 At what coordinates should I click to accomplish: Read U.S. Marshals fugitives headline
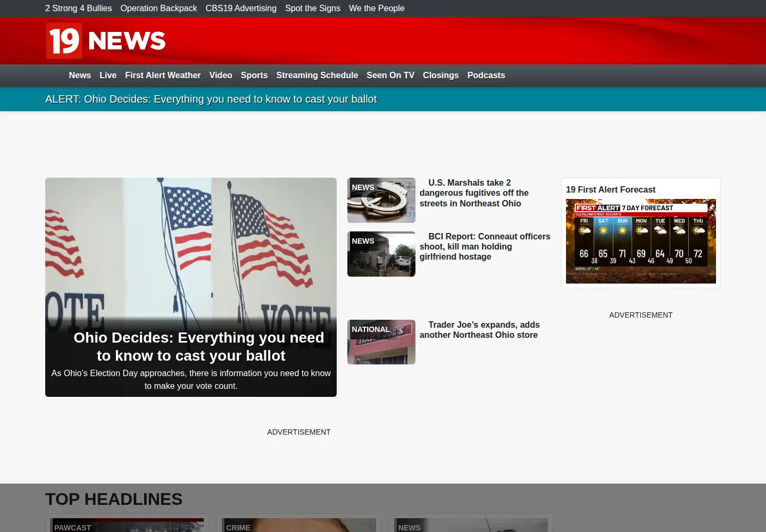474,193
